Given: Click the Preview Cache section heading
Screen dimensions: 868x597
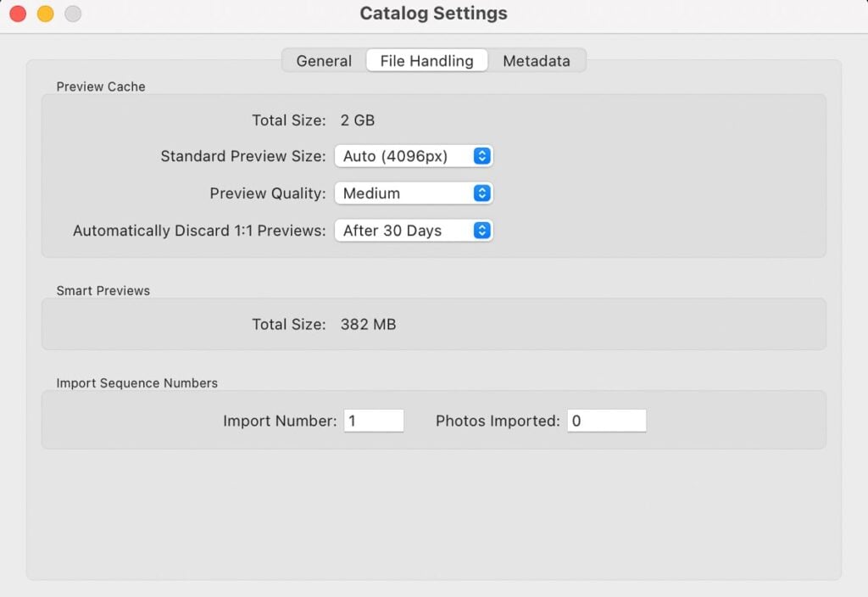Looking at the screenshot, I should pyautogui.click(x=101, y=86).
